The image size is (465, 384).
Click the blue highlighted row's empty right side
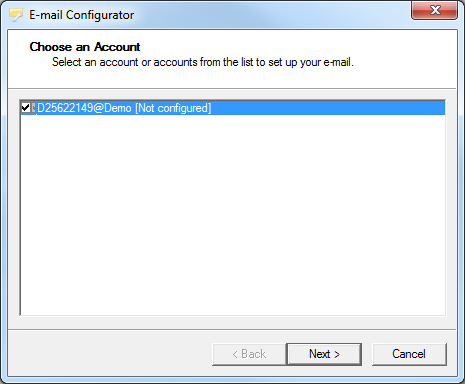pos(328,108)
